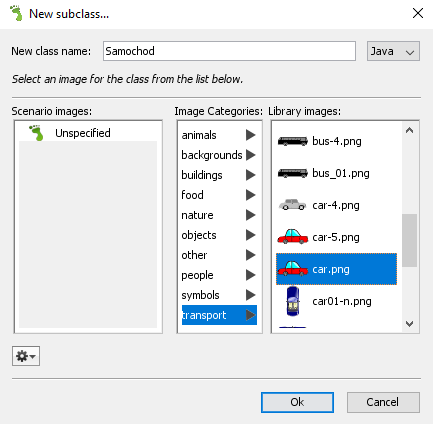Expand the food category arrow
The width and height of the screenshot is (433, 424).
pos(251,195)
